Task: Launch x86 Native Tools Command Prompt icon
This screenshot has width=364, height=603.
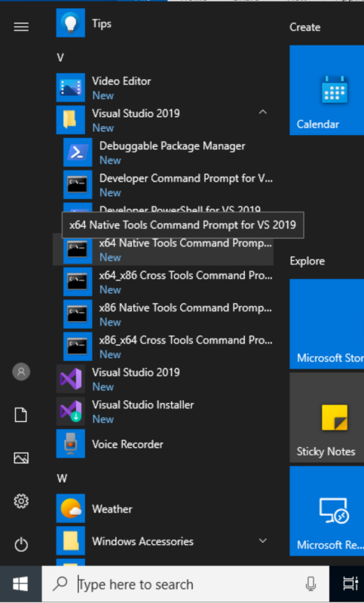Action: (78, 314)
